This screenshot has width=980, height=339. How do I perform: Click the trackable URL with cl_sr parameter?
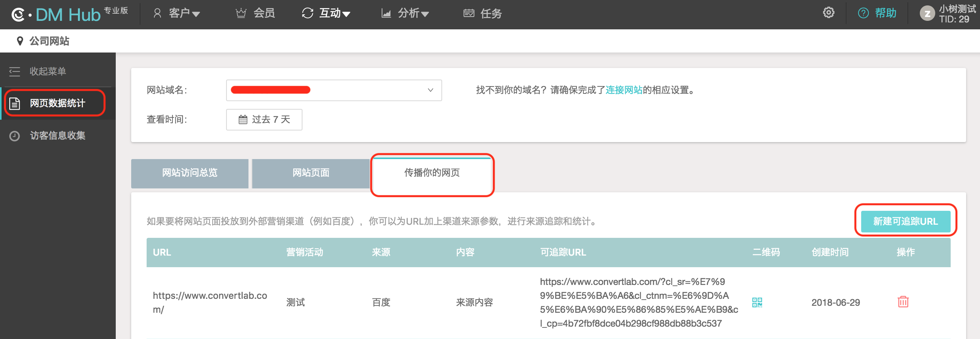point(639,302)
